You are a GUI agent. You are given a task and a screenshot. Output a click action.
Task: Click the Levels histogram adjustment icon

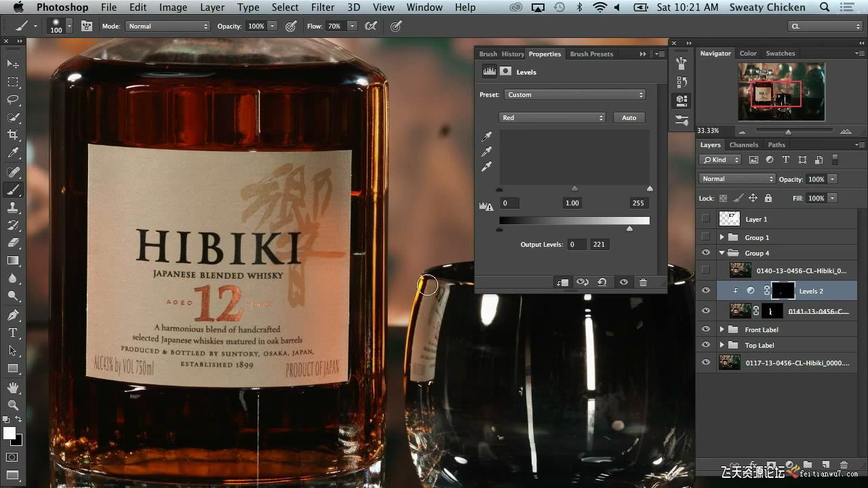coord(489,71)
